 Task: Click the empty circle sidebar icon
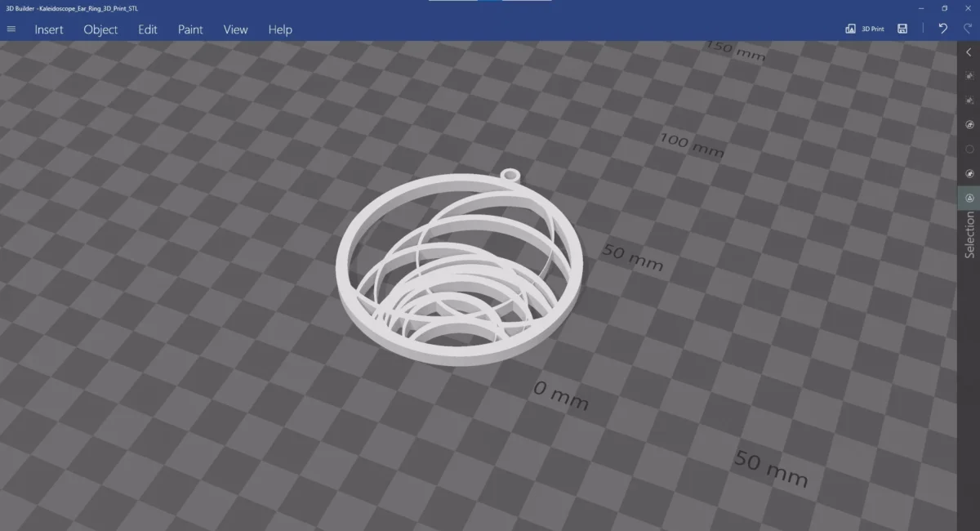969,149
